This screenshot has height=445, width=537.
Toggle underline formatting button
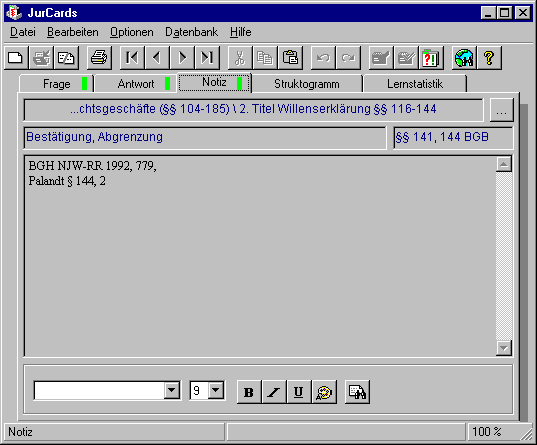tap(299, 392)
